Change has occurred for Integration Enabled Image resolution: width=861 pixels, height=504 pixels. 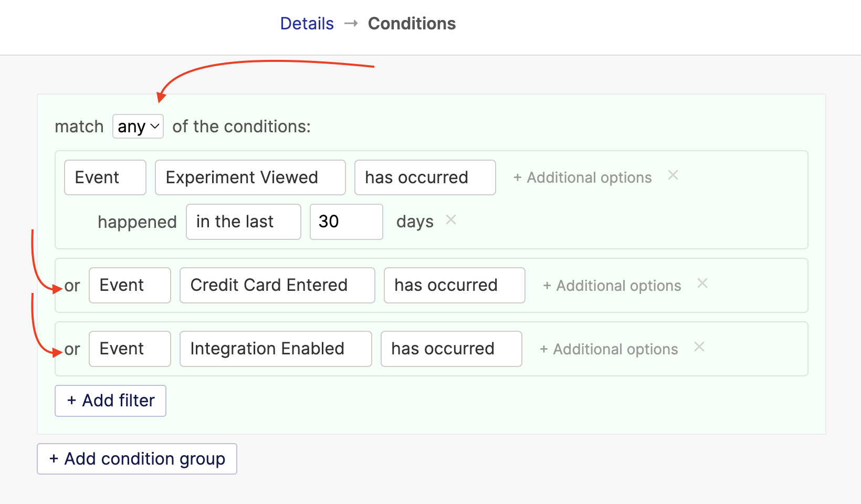click(451, 349)
